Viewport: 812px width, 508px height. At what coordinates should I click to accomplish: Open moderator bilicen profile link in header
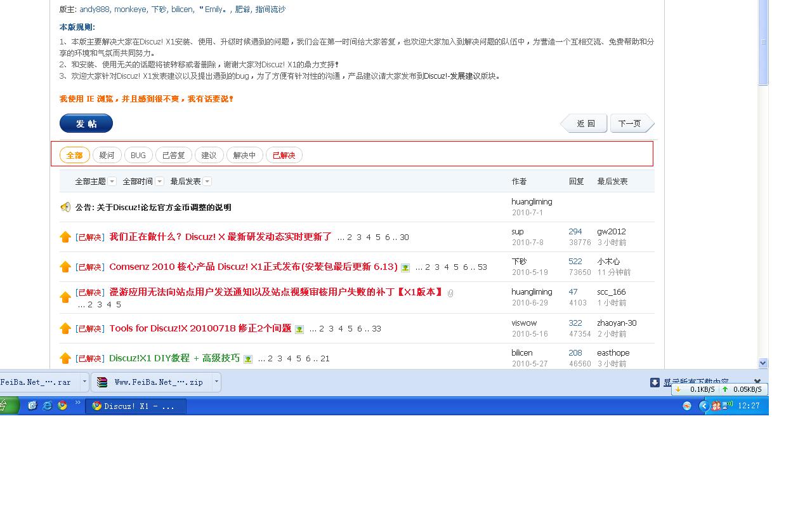182,10
